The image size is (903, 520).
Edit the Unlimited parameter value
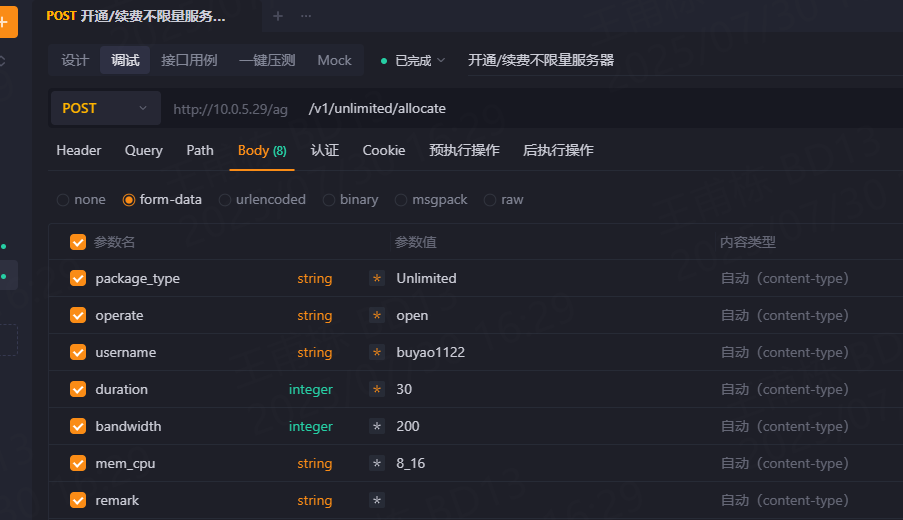pyautogui.click(x=426, y=279)
